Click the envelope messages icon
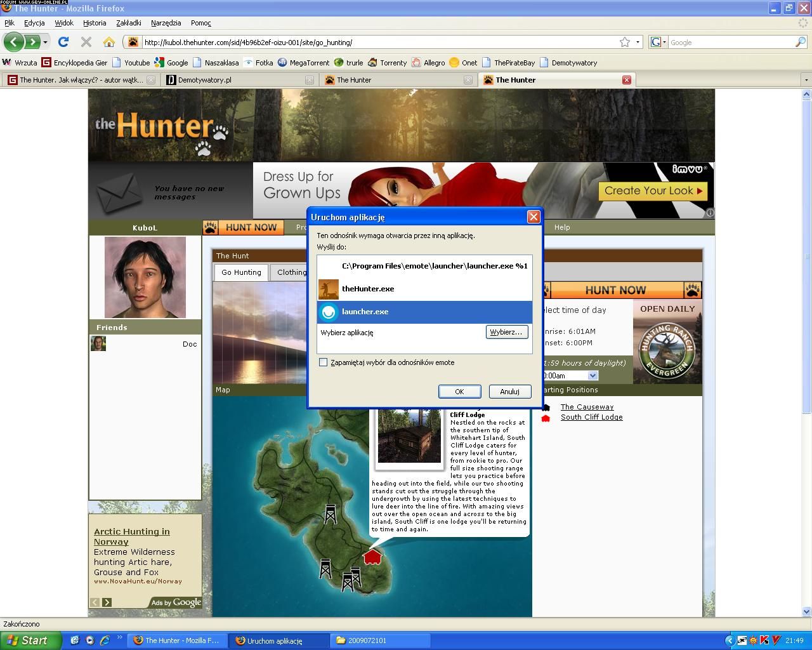 tap(119, 192)
